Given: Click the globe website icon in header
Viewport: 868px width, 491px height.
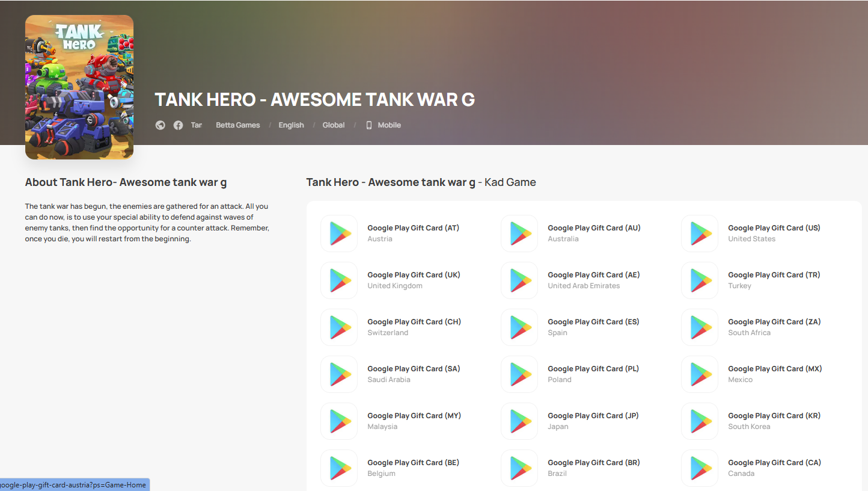Looking at the screenshot, I should point(160,125).
